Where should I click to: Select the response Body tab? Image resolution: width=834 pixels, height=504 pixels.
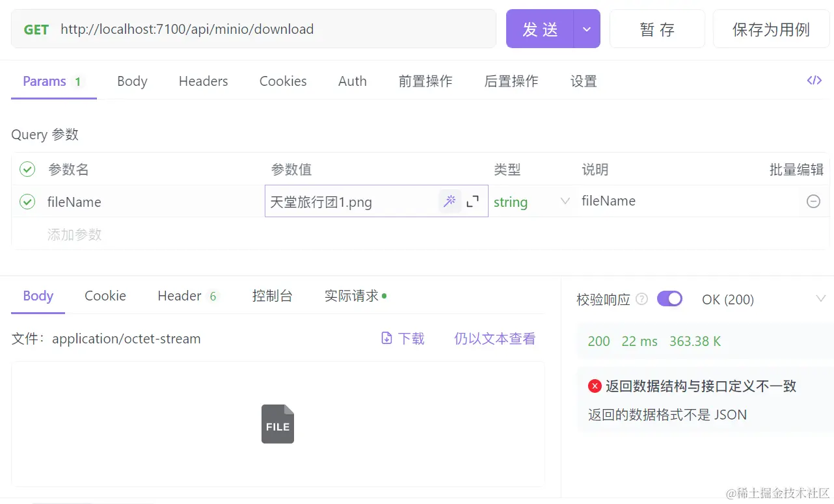pyautogui.click(x=38, y=296)
